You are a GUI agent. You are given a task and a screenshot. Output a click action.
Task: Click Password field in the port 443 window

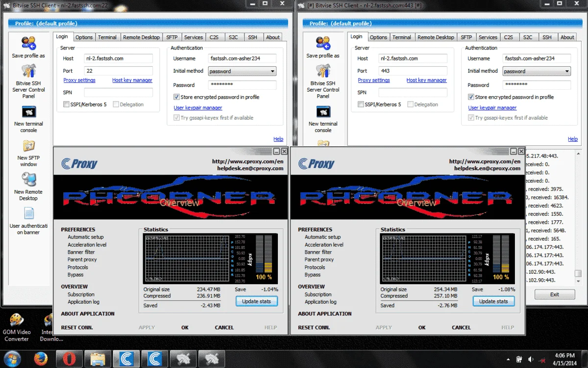(x=537, y=85)
